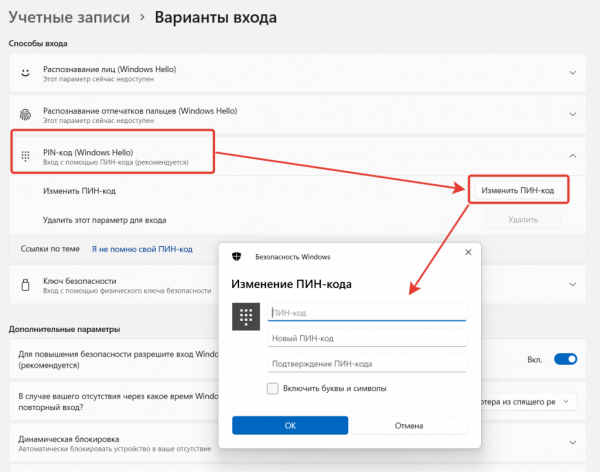Screen dimensions: 600x472
Task: Click the 'Удалить этот параметр для входа' text
Action: point(104,220)
